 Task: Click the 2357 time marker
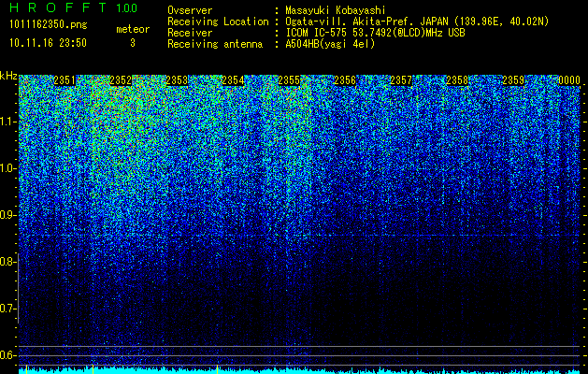point(401,80)
